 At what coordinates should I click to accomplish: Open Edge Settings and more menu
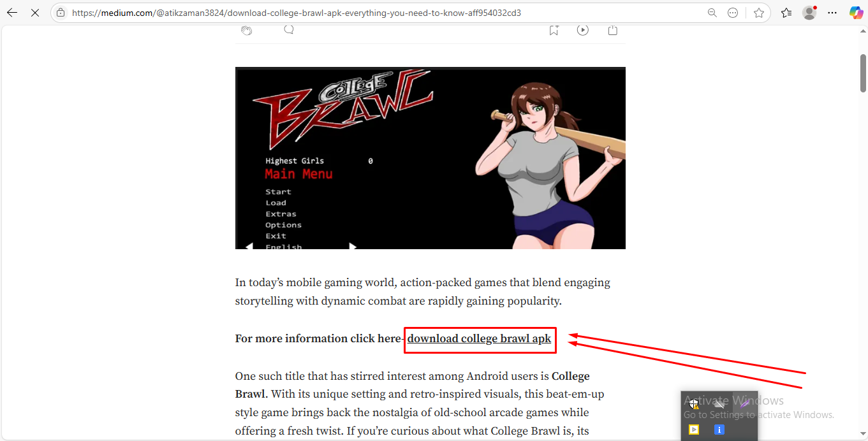click(x=832, y=13)
